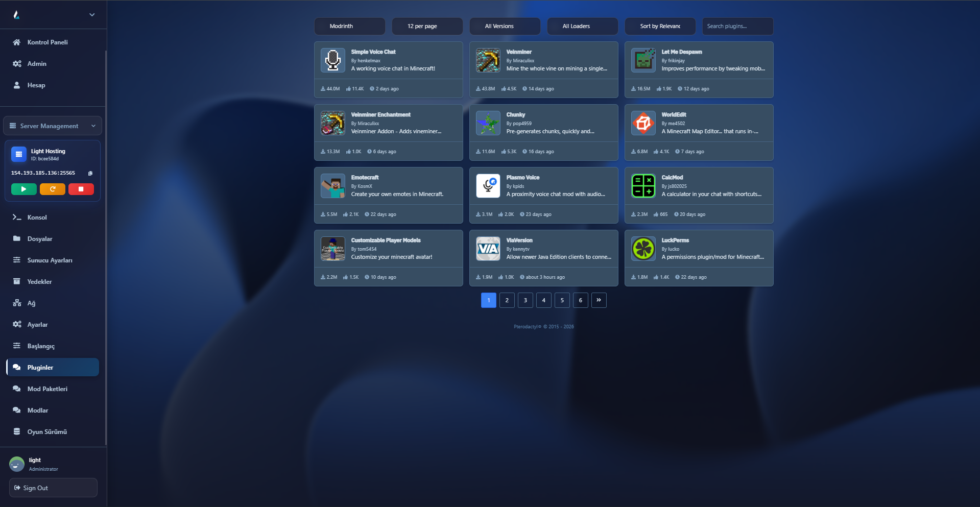Open the WorldEdit plugin icon
This screenshot has width=980, height=507.
click(643, 123)
